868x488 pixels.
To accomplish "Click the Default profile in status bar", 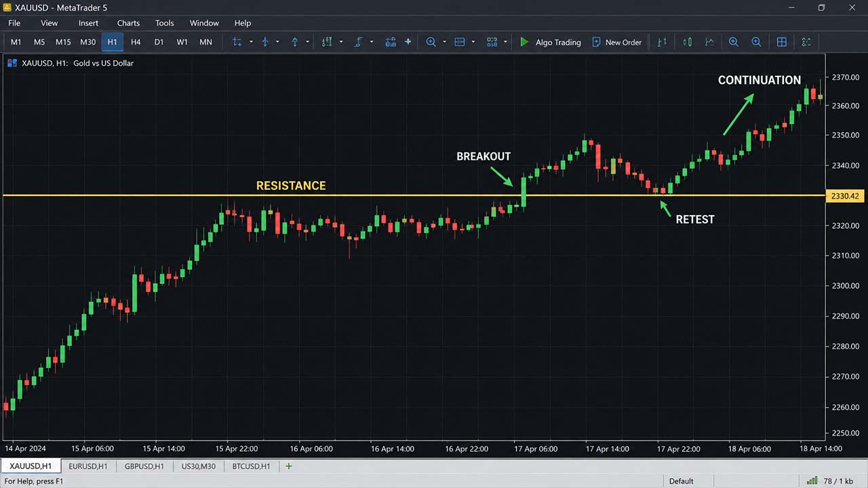I will 681,481.
